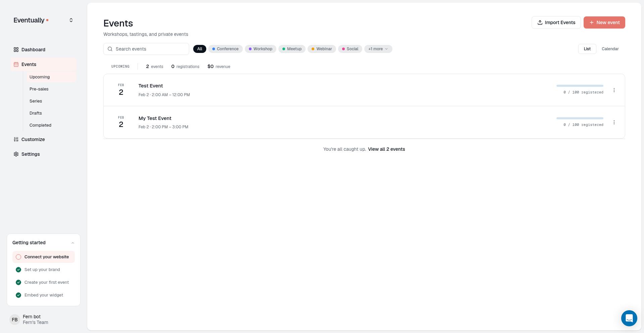Click Create your first event step
This screenshot has width=644, height=333.
pyautogui.click(x=44, y=282)
